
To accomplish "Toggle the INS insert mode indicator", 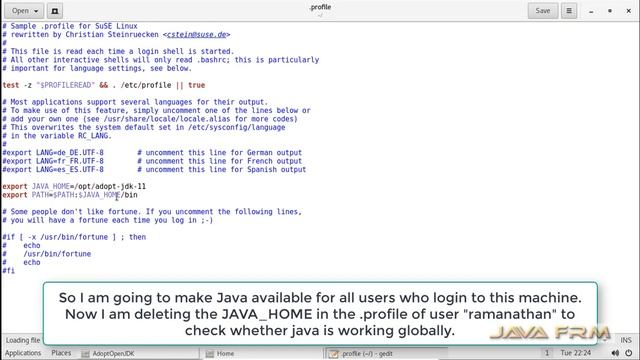I will click(626, 340).
